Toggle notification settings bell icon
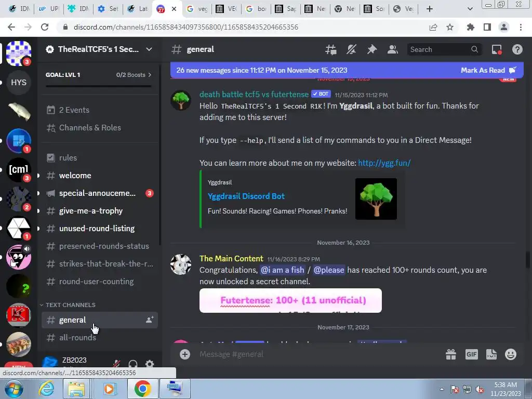This screenshot has height=399, width=532. point(351,49)
